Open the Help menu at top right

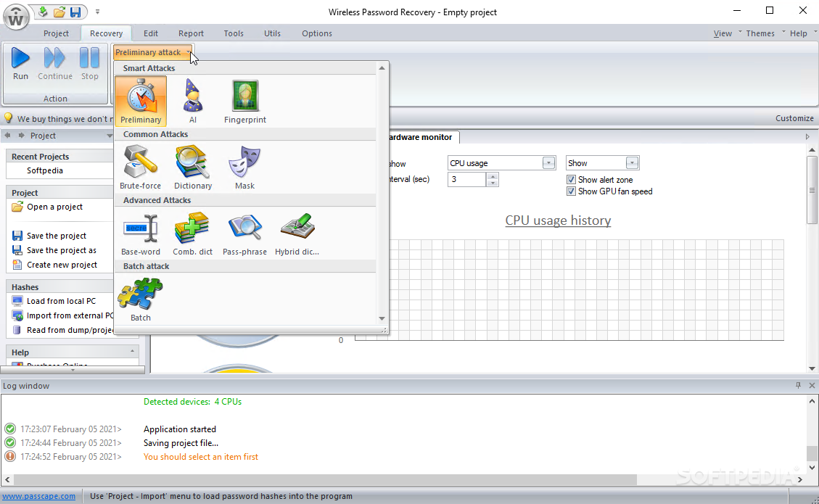point(799,33)
